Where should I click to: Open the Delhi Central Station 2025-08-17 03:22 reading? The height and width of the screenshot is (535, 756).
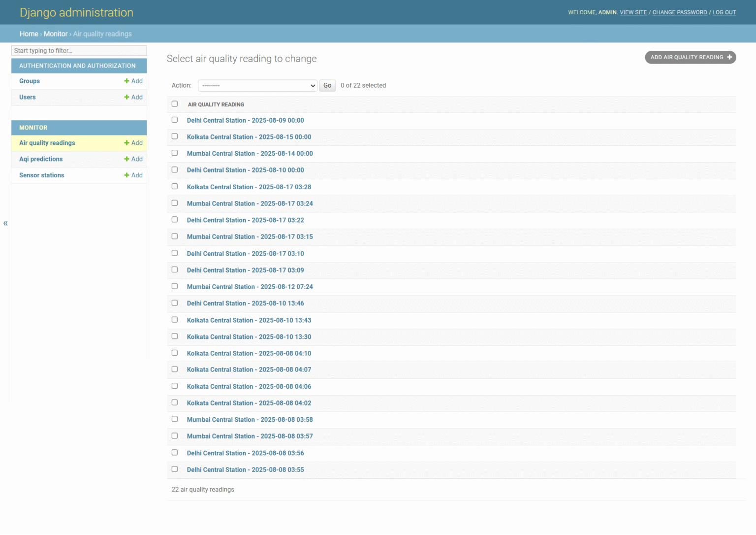point(245,220)
